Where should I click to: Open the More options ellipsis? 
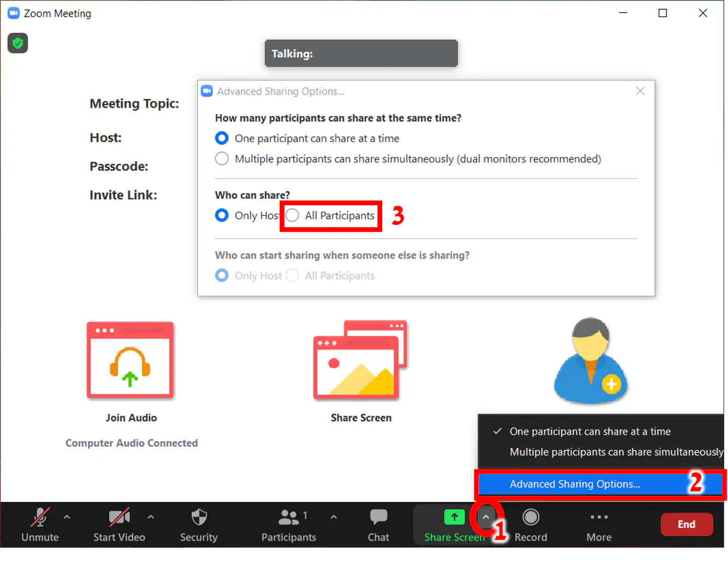[599, 517]
